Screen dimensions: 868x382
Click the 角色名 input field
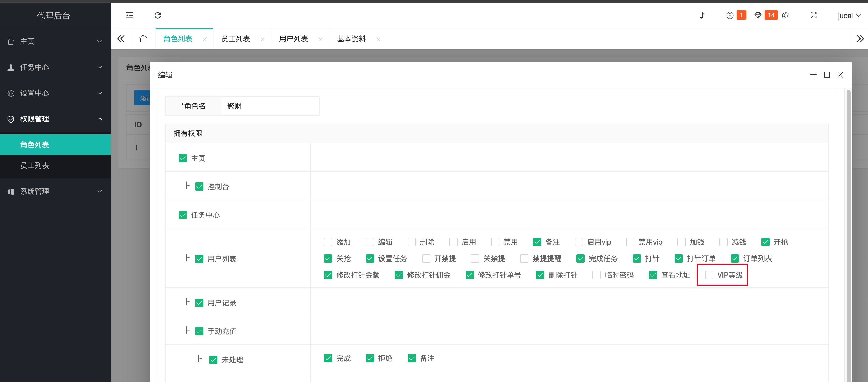[x=270, y=106]
